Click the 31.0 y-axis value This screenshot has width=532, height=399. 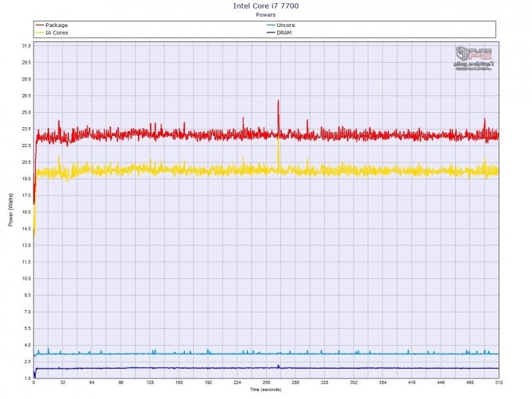26,46
